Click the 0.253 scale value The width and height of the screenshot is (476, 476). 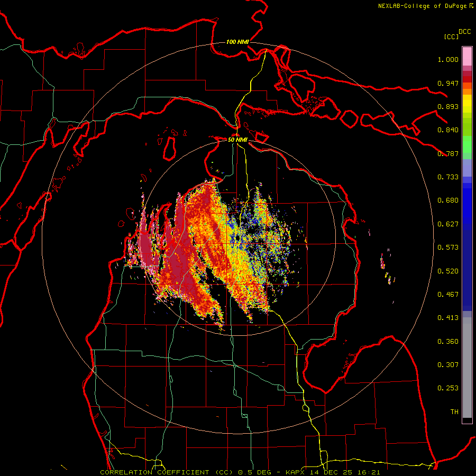click(448, 388)
